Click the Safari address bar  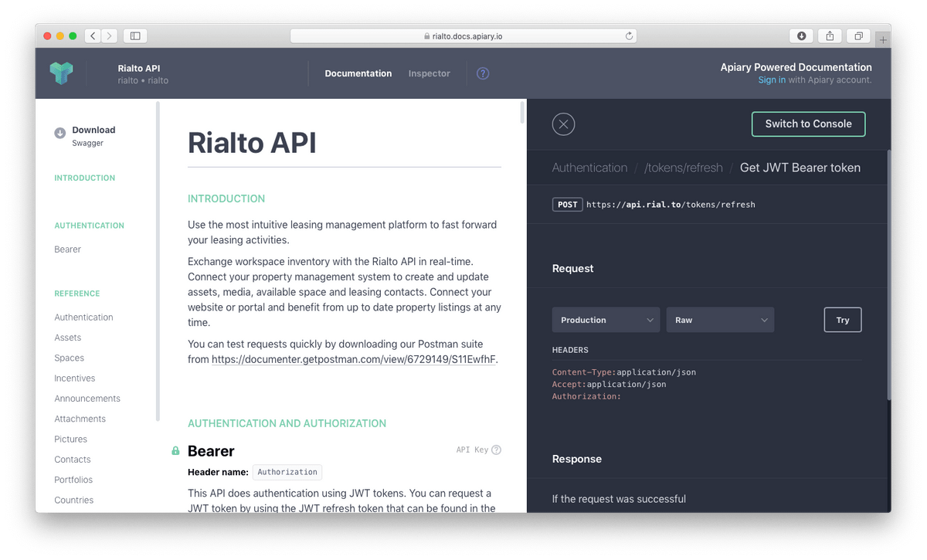click(463, 36)
